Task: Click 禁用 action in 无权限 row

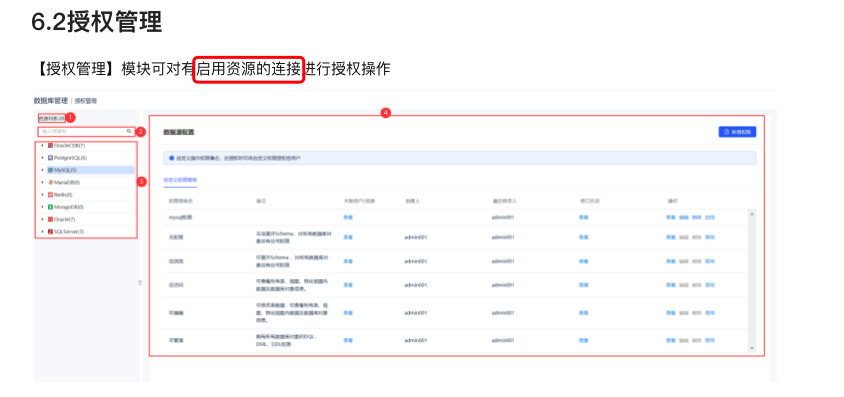Action: point(709,237)
